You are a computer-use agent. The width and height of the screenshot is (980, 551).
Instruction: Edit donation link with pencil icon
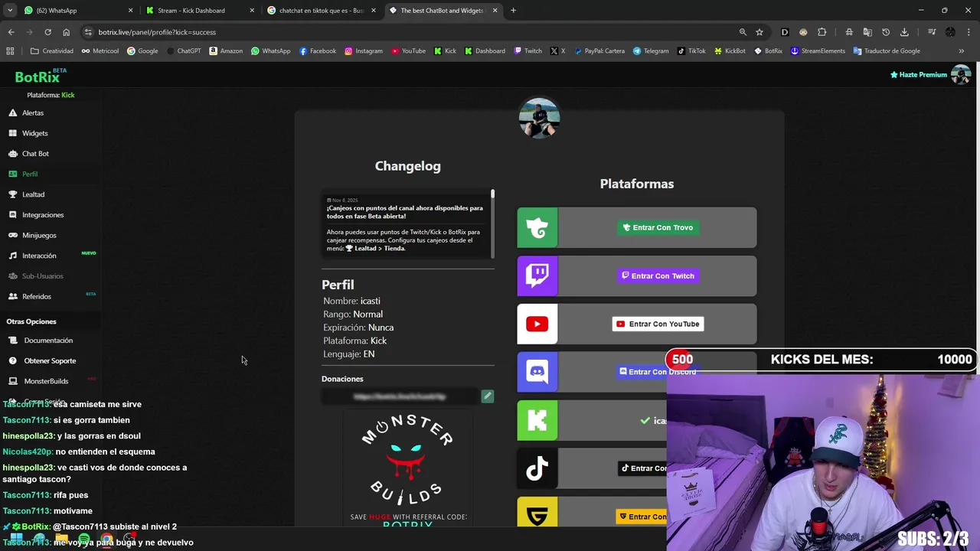487,396
